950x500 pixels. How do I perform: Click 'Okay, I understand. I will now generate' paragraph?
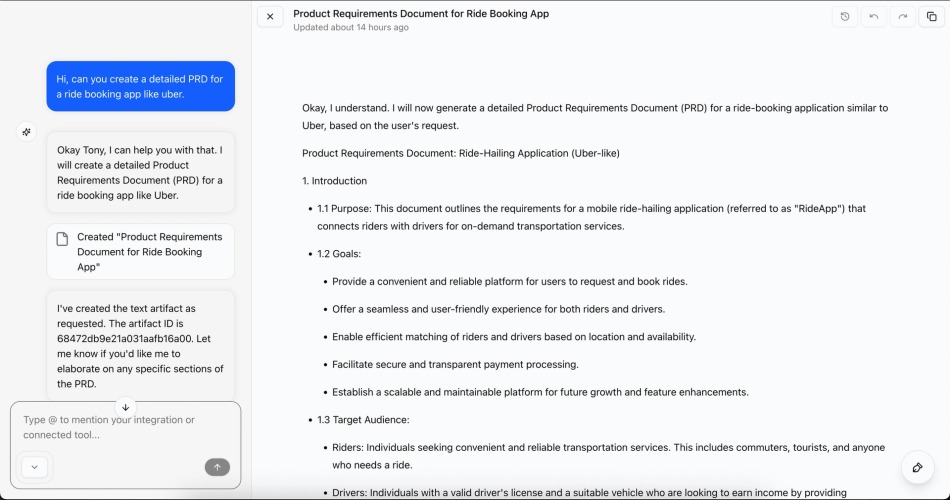click(595, 116)
